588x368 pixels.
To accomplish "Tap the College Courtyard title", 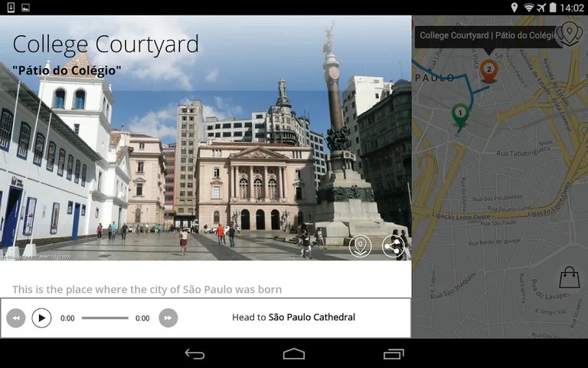I will 106,44.
